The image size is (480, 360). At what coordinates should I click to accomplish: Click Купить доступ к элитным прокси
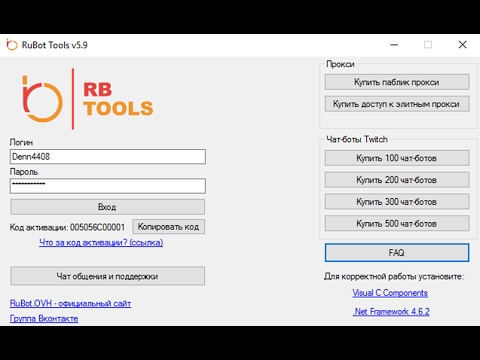397,104
